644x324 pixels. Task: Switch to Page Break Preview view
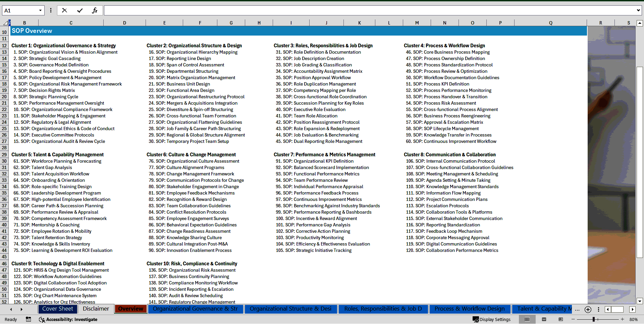(561, 319)
